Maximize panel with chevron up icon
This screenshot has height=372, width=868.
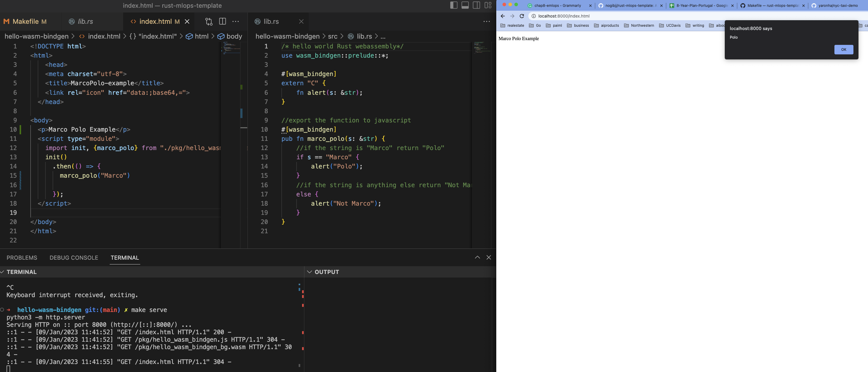478,257
